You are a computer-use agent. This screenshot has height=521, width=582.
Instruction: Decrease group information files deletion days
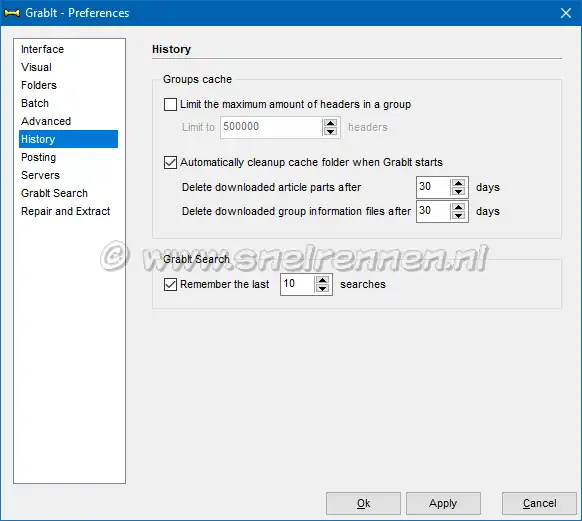459,216
